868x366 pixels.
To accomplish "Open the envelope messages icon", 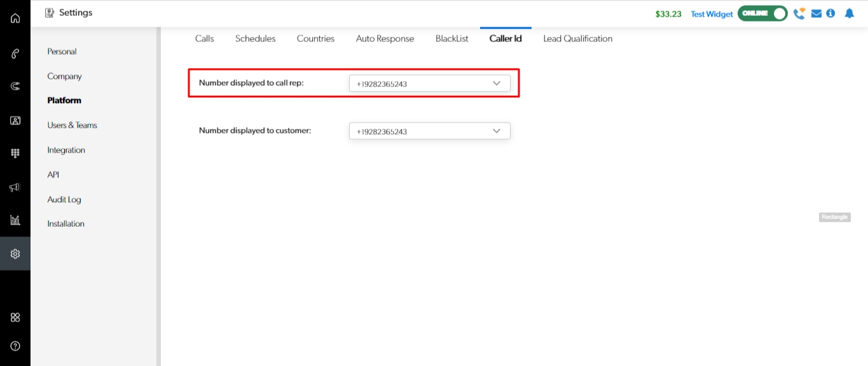I will point(816,13).
